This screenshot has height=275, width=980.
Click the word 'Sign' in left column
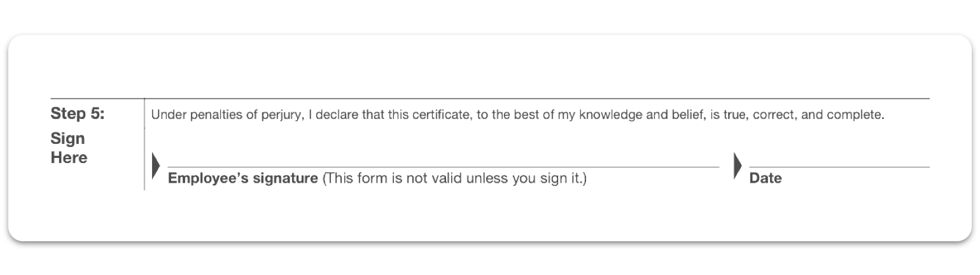coord(67,138)
